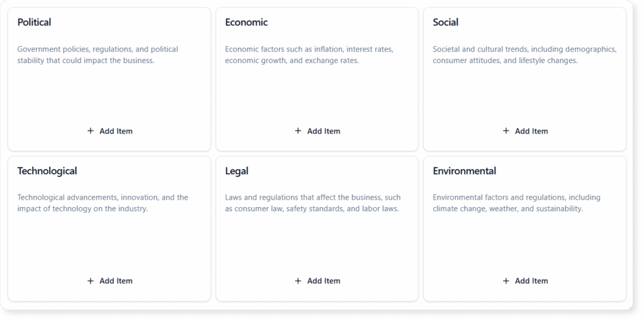This screenshot has width=644, height=323.
Task: Click the plus icon in the Technological card
Action: coord(91,281)
